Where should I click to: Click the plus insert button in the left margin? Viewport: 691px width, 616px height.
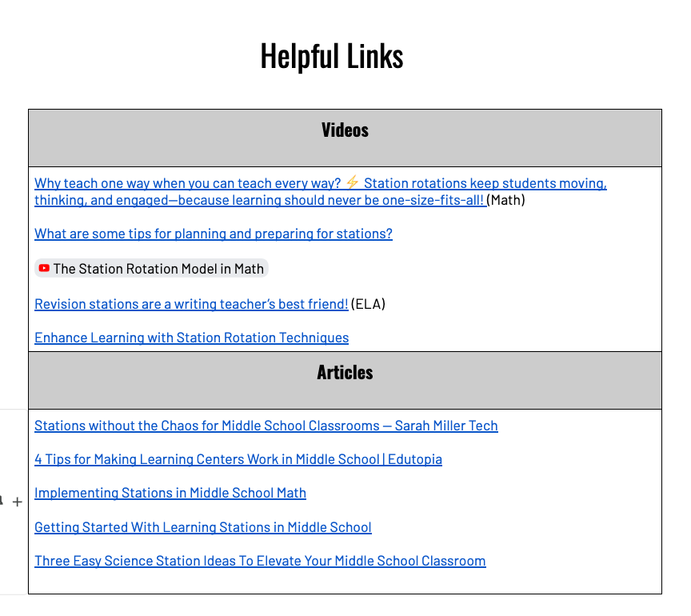[17, 502]
